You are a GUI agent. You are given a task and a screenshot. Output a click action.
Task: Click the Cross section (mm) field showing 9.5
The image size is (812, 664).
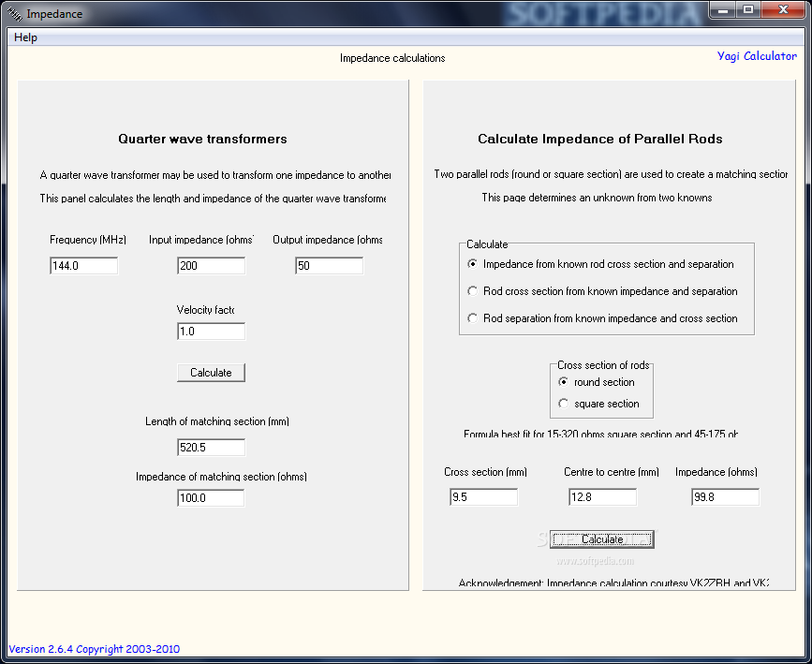coord(483,497)
